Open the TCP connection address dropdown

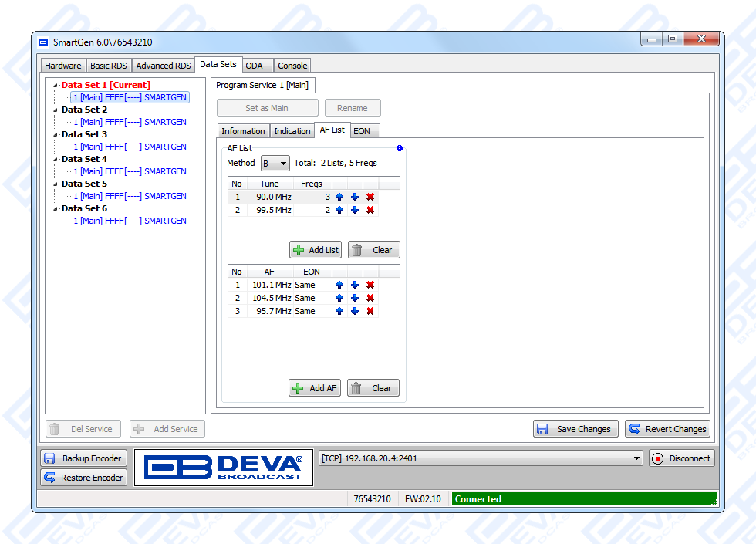point(636,458)
